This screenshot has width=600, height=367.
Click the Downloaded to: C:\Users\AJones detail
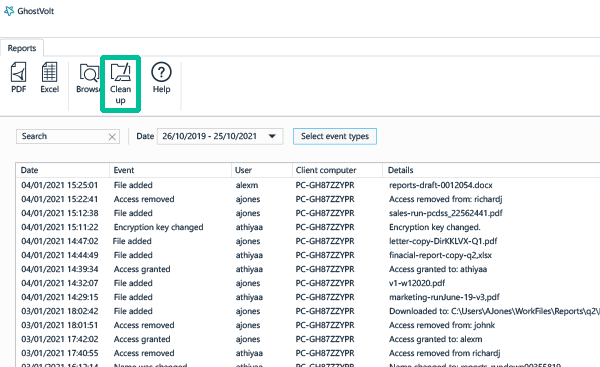coord(494,311)
